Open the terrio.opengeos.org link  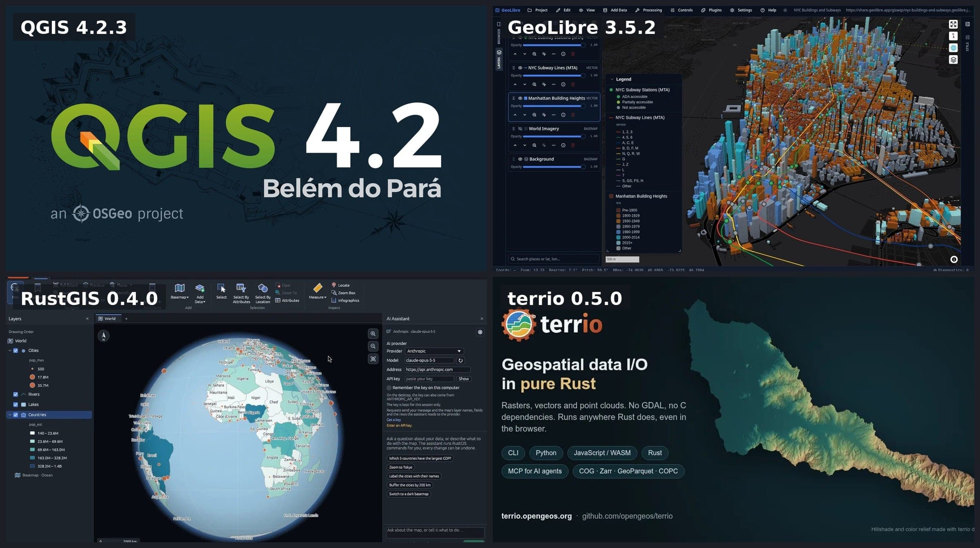click(536, 516)
